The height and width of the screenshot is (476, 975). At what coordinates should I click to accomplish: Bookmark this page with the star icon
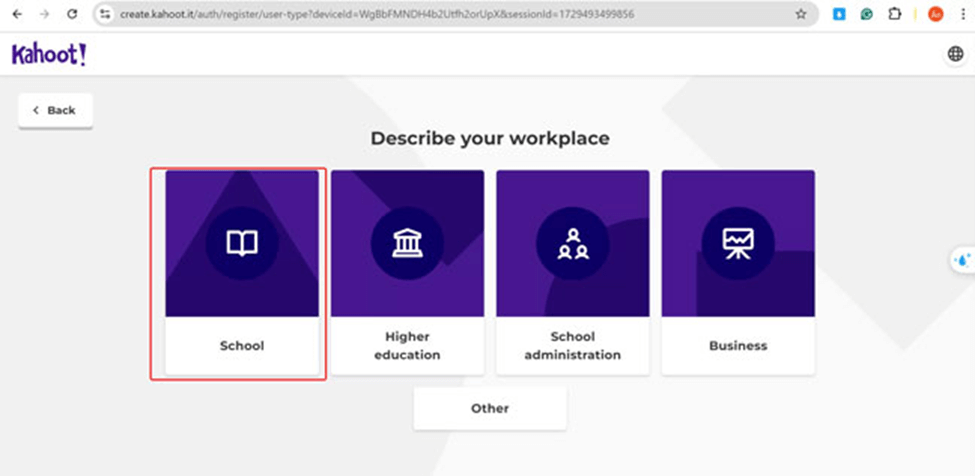tap(801, 14)
